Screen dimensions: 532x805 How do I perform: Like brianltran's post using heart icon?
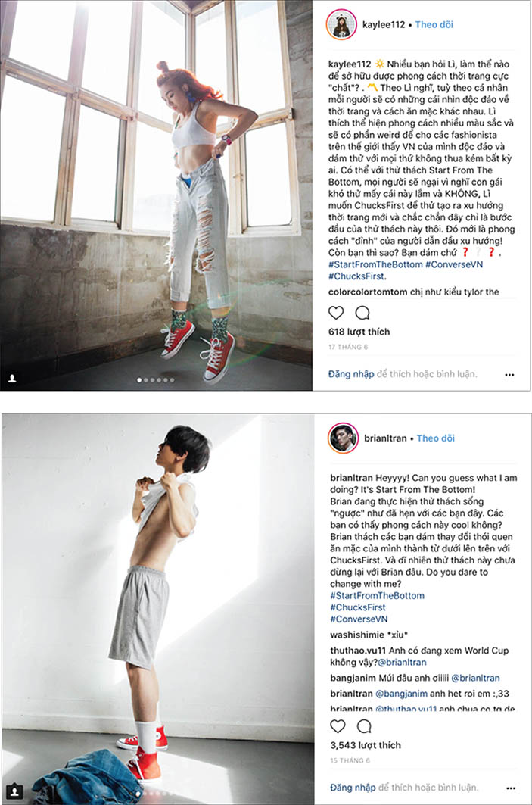338,726
